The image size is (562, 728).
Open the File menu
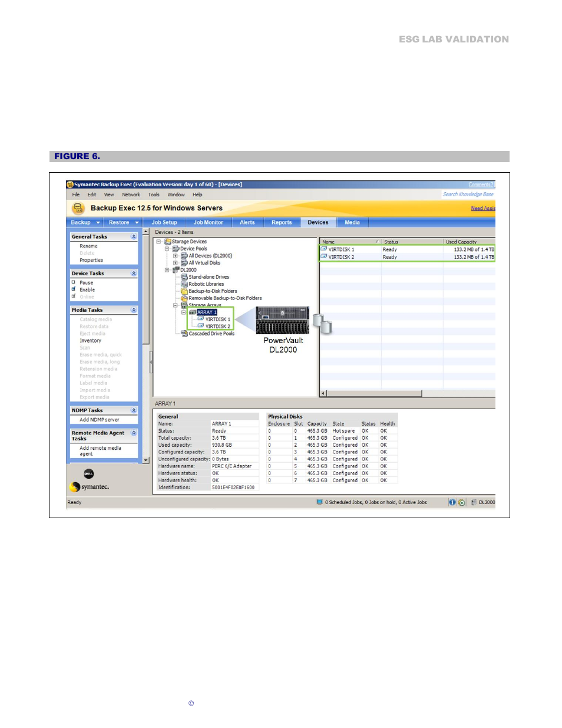pyautogui.click(x=76, y=195)
